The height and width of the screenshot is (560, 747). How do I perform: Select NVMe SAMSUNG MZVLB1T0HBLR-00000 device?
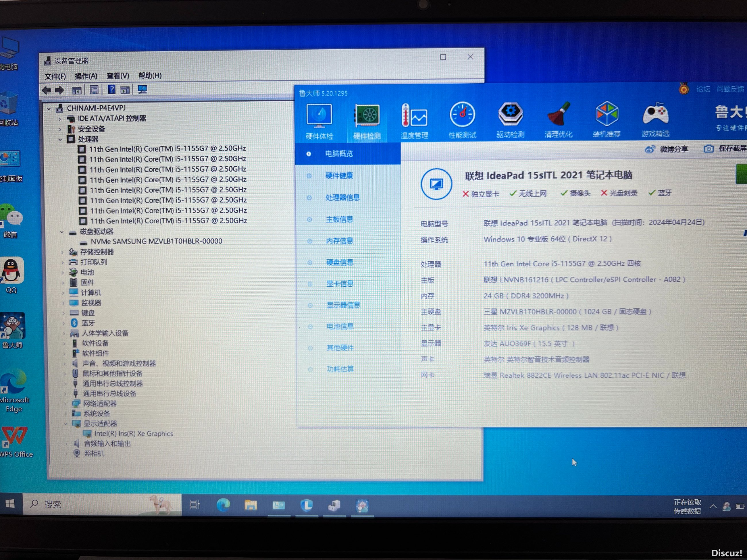[x=156, y=241]
